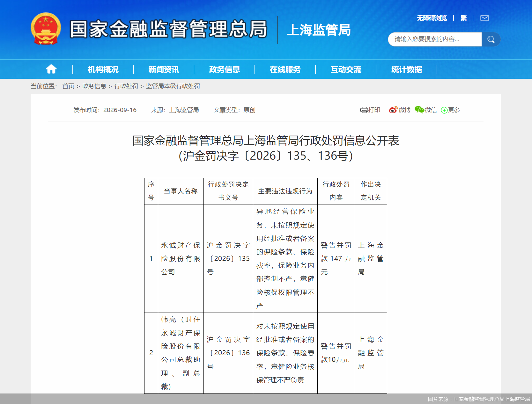
Task: Share via the WeChat icon
Action: (419, 110)
